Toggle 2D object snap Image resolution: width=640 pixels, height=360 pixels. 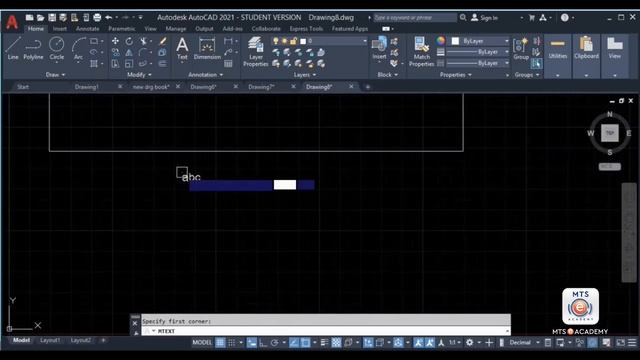[x=305, y=342]
